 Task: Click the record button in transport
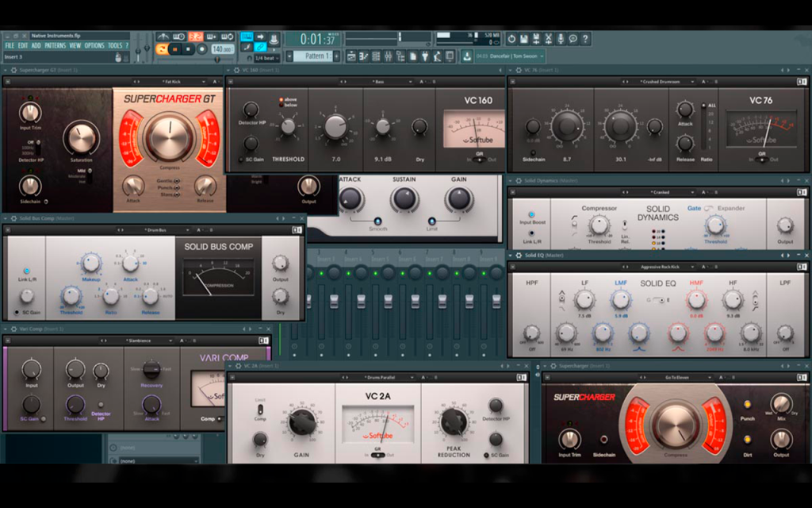pyautogui.click(x=202, y=49)
